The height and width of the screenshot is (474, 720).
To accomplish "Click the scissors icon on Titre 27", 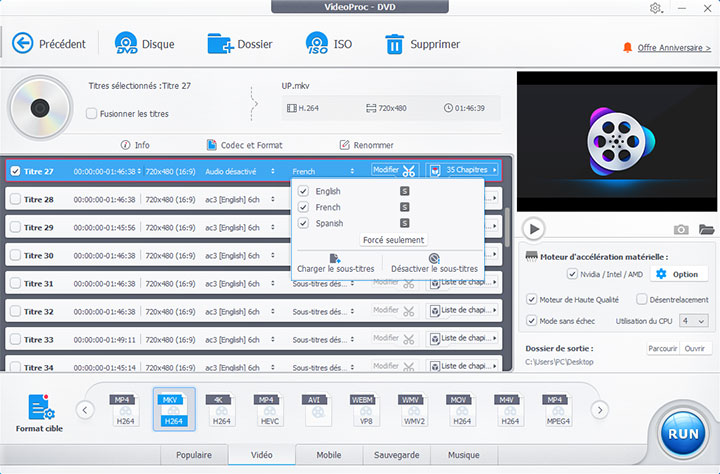I will click(408, 171).
